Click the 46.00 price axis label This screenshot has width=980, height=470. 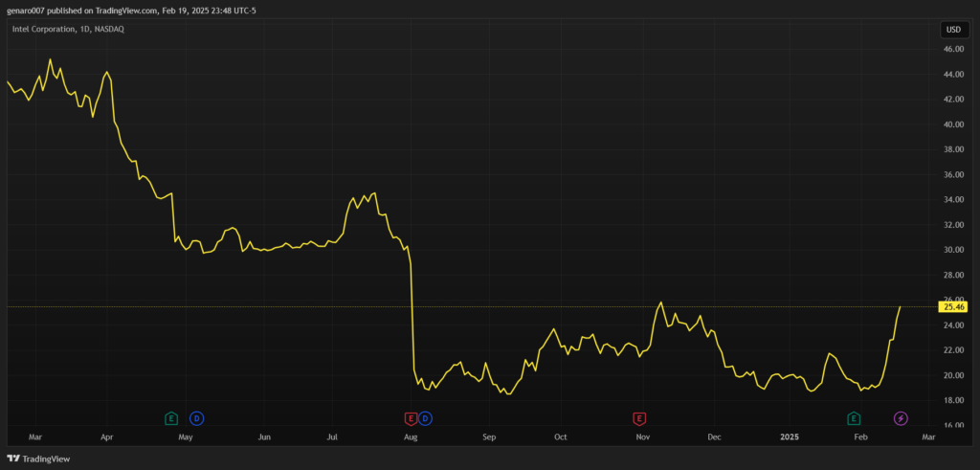(952, 49)
